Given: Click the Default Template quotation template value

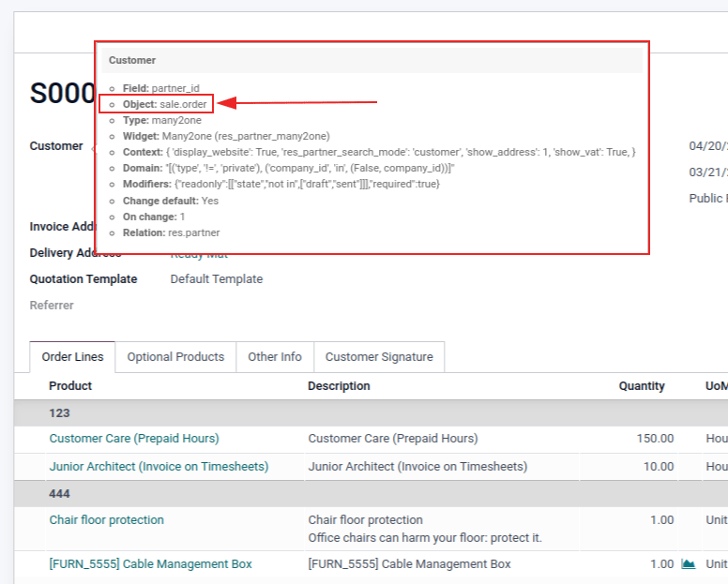Looking at the screenshot, I should pyautogui.click(x=217, y=279).
